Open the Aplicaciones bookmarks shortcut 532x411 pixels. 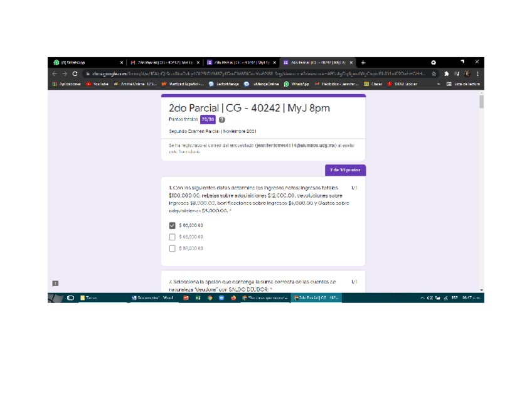point(66,83)
